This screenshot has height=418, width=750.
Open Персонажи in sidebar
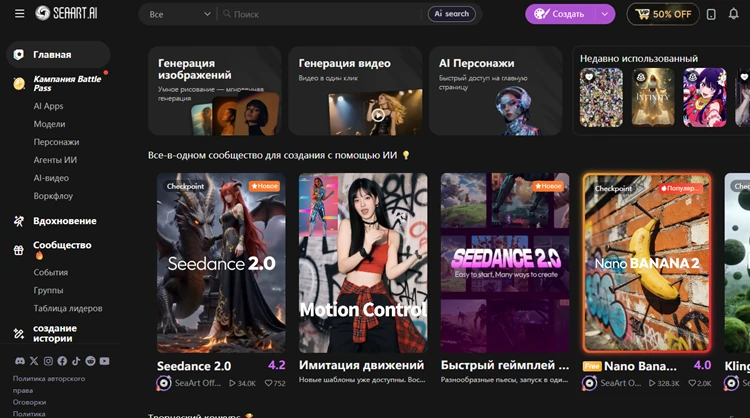56,142
